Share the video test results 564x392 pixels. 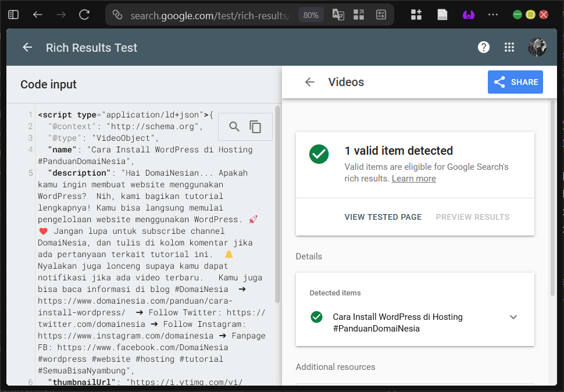[x=515, y=82]
